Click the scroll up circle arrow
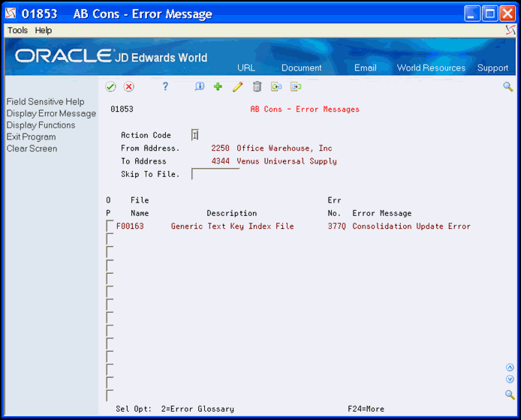521x420 pixels. 510,367
